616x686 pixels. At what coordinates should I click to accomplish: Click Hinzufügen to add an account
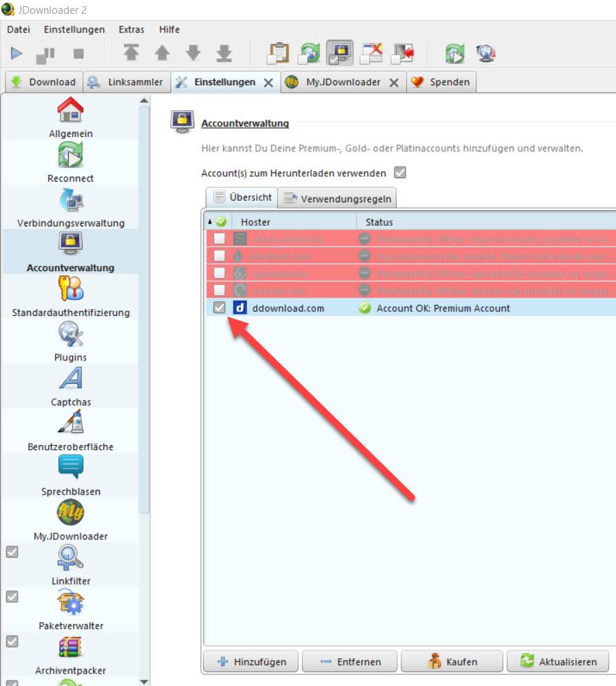251,661
